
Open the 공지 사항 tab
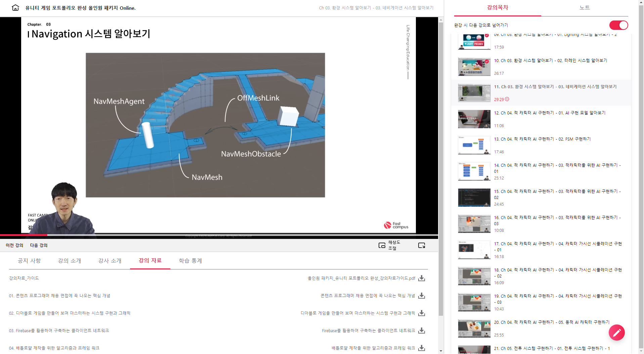[x=29, y=261]
